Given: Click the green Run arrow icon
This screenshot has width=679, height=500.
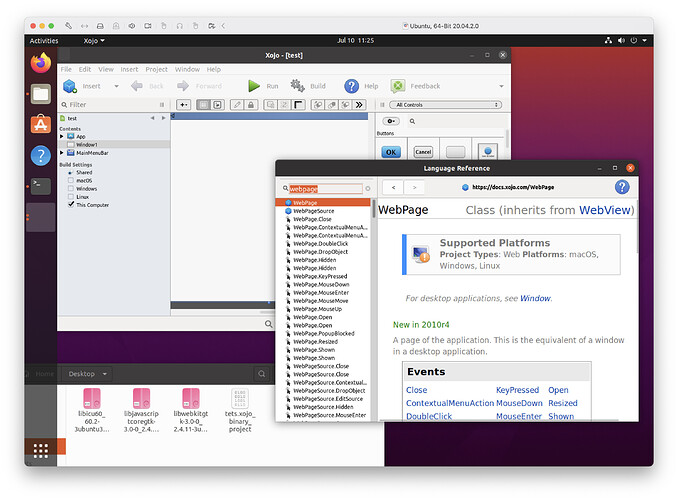Looking at the screenshot, I should [254, 86].
